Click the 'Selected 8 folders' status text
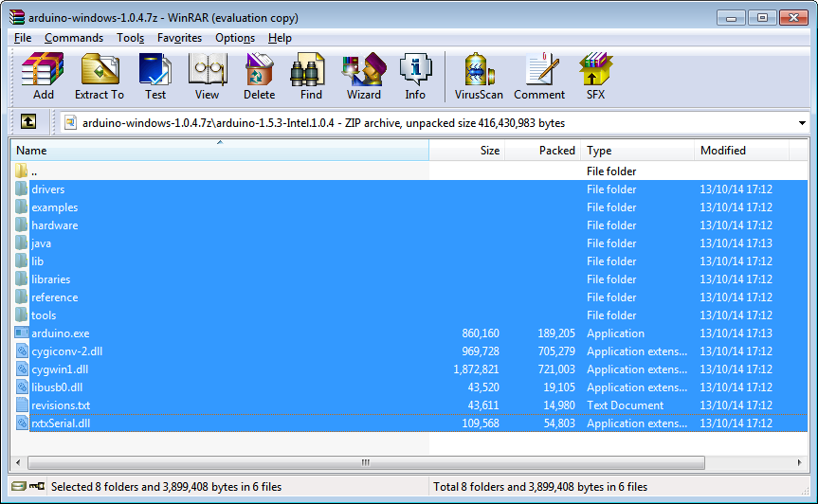 pyautogui.click(x=166, y=486)
